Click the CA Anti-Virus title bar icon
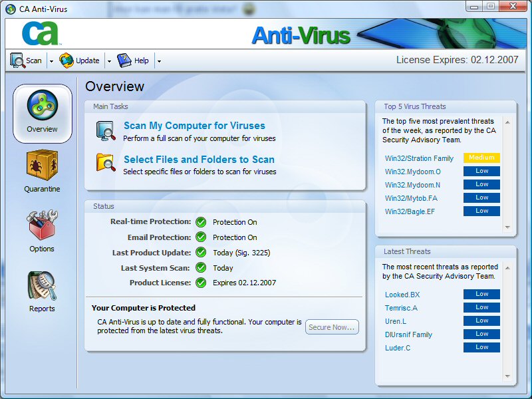Image resolution: width=532 pixels, height=399 pixels. [x=11, y=9]
